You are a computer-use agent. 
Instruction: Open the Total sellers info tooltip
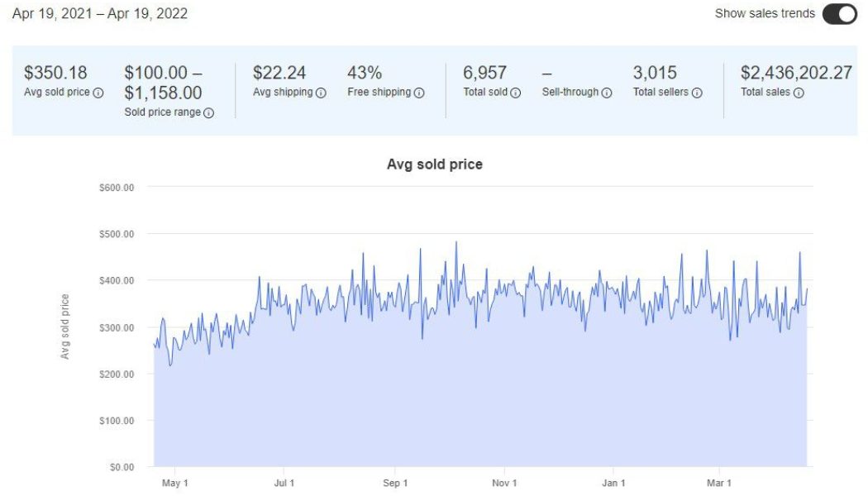pos(696,93)
